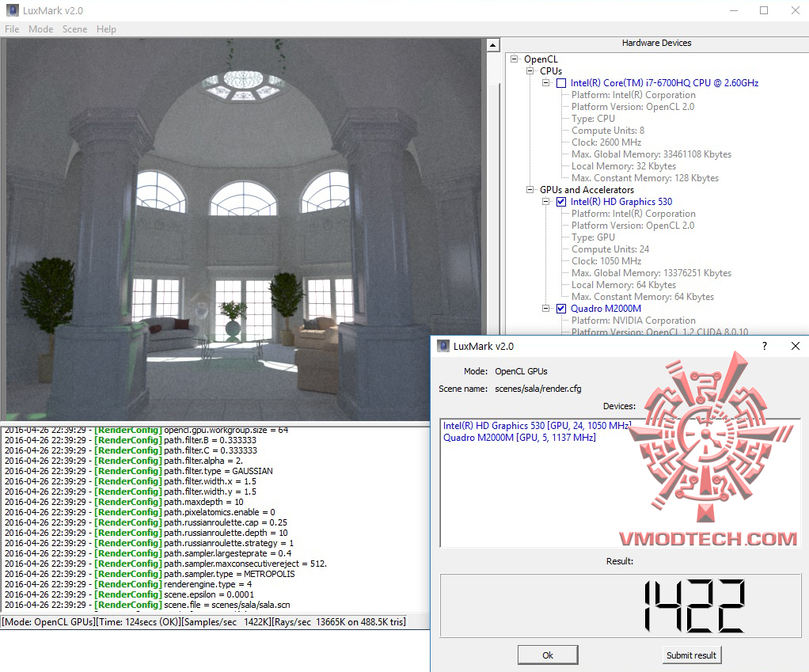Uncheck the Intel HD Graphics 530 checkbox
This screenshot has height=672, width=809.
coord(561,202)
